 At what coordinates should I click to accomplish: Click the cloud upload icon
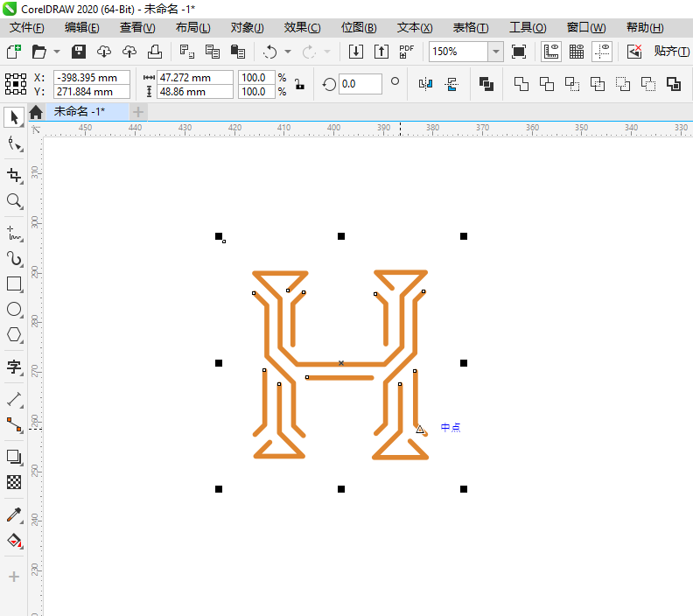coord(129,52)
